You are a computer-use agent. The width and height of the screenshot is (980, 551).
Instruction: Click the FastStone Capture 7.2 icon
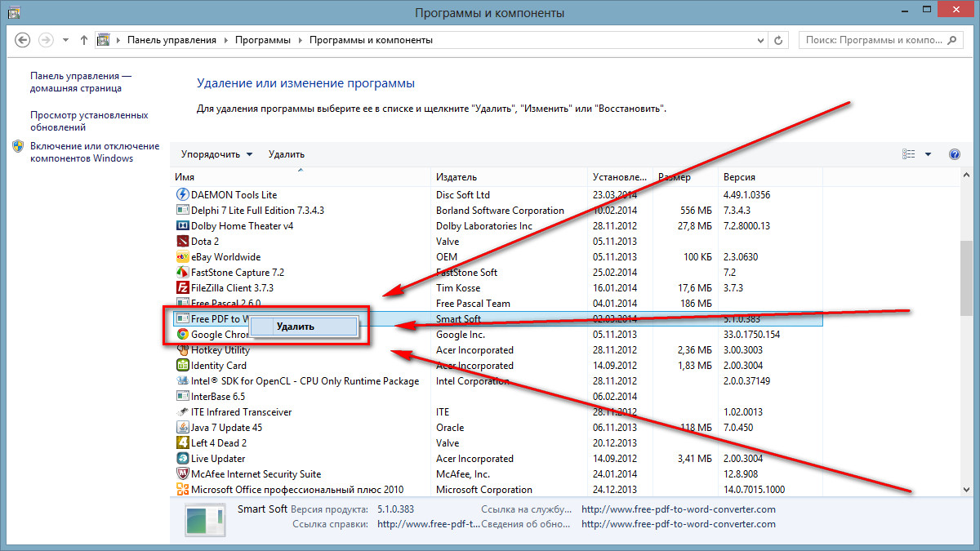pos(183,273)
